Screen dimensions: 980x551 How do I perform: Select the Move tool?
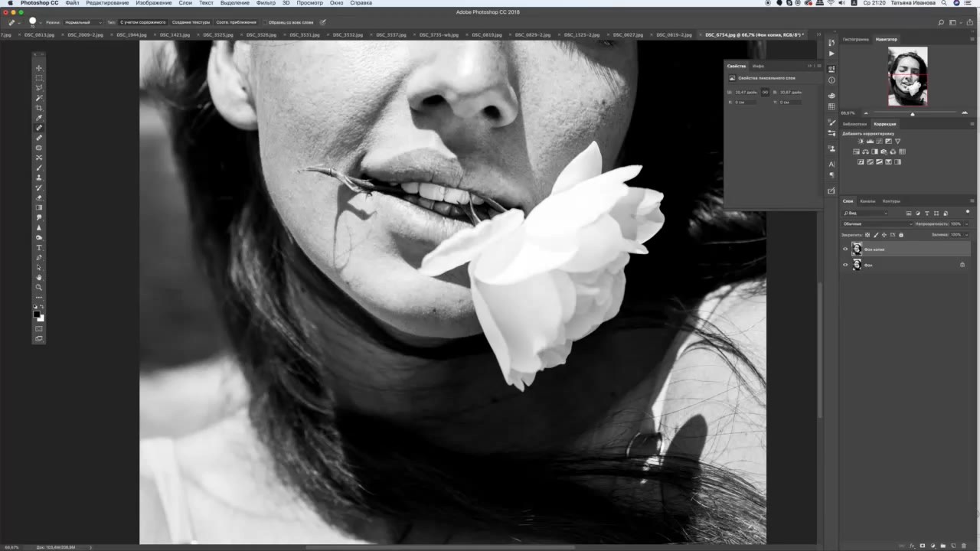pos(39,68)
